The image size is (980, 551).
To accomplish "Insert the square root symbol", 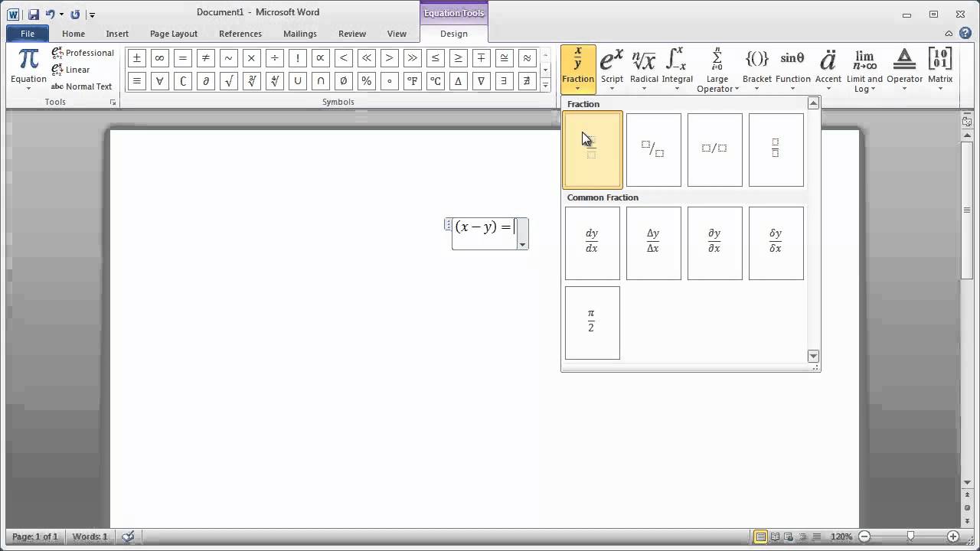I will pyautogui.click(x=228, y=80).
